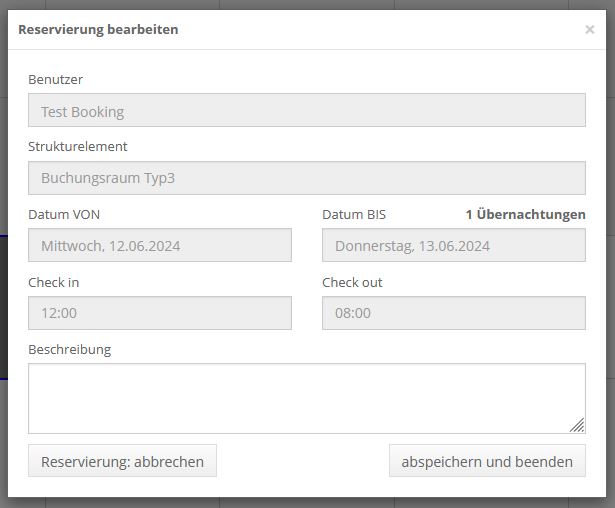This screenshot has height=508, width=615.
Task: Open the Datum VON date field
Action: click(x=160, y=245)
